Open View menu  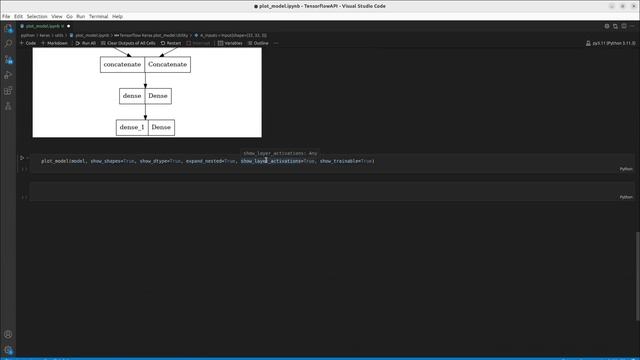pos(57,16)
